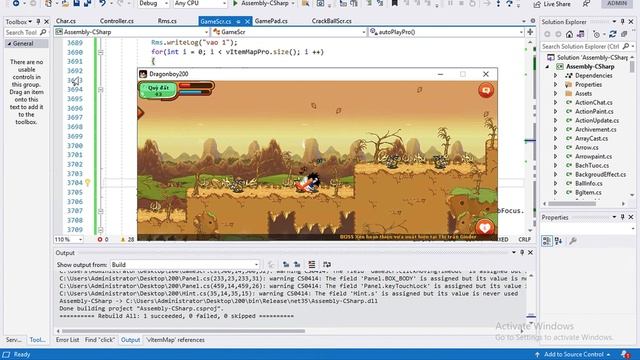The image size is (640, 360).
Task: Expand the Properties node in Solution Explorer
Action: point(556,84)
